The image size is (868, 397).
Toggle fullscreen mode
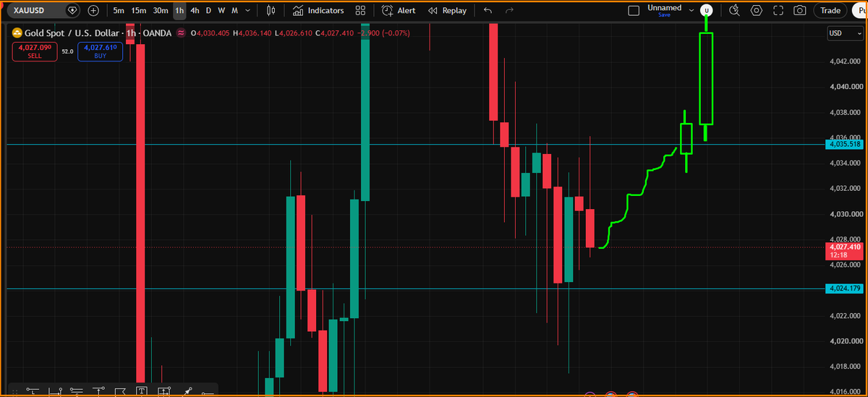click(778, 11)
